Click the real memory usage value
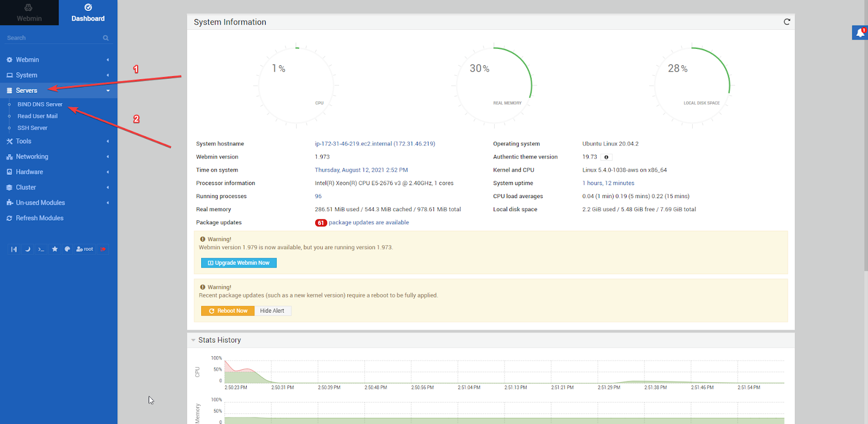868x424 pixels. pos(388,210)
